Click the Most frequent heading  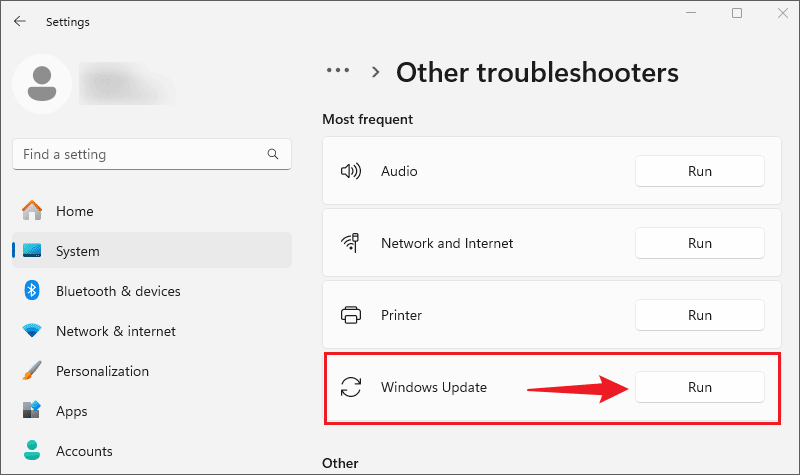pos(367,119)
